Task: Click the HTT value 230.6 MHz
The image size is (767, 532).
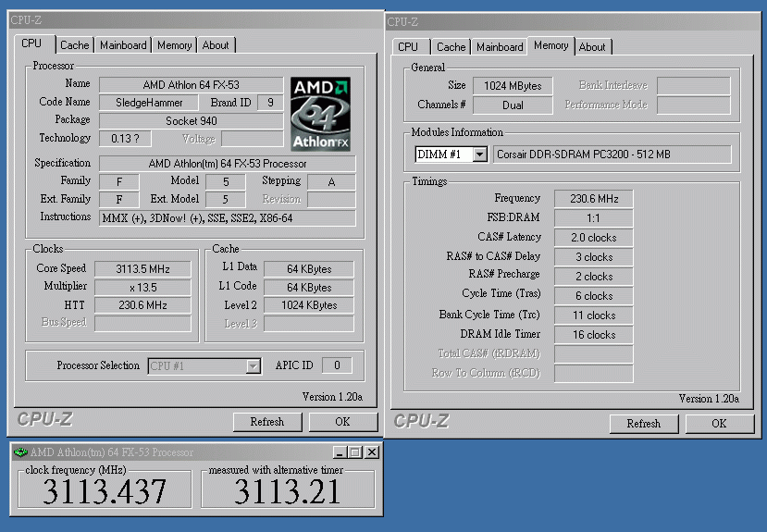Action: click(x=142, y=305)
